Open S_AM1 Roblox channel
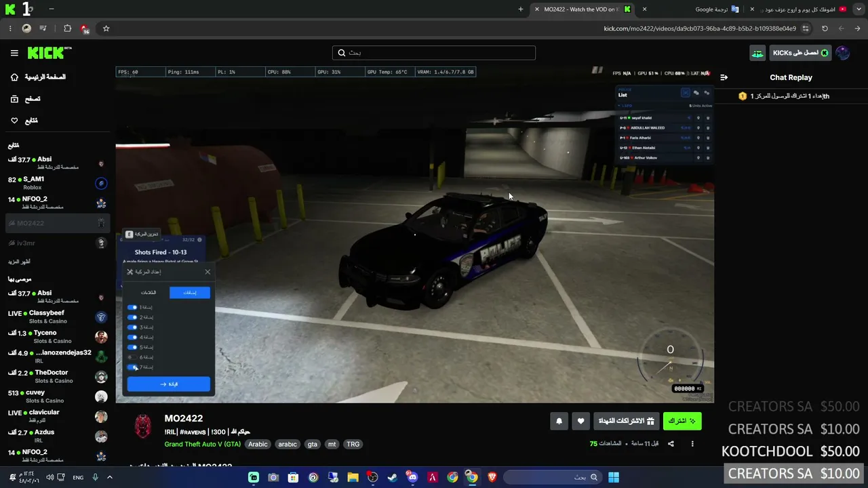The height and width of the screenshot is (488, 868). pyautogui.click(x=57, y=183)
